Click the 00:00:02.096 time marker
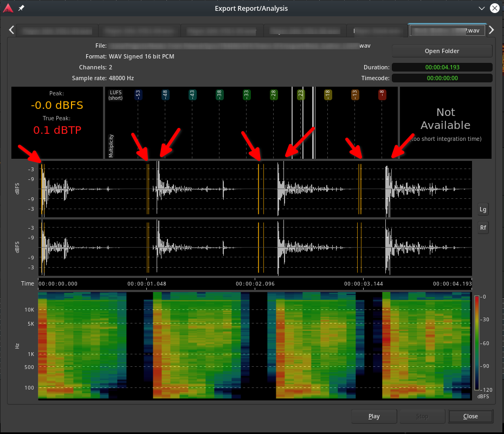The width and height of the screenshot is (504, 434). pyautogui.click(x=256, y=283)
